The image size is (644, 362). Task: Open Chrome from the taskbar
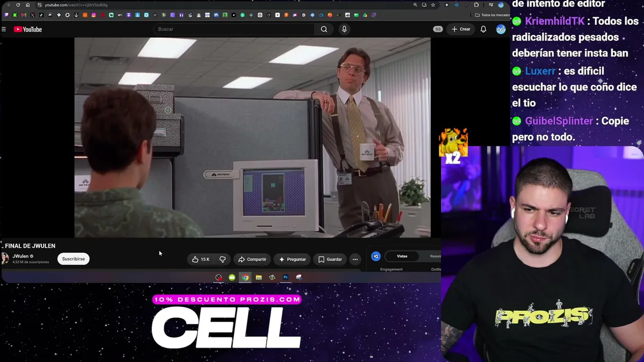pos(245,278)
